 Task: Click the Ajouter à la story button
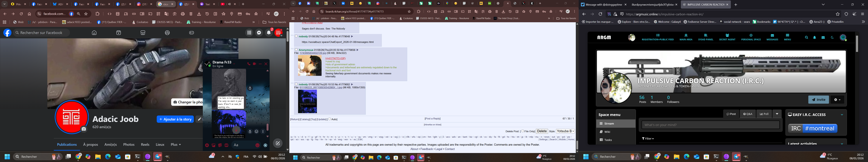click(175, 119)
